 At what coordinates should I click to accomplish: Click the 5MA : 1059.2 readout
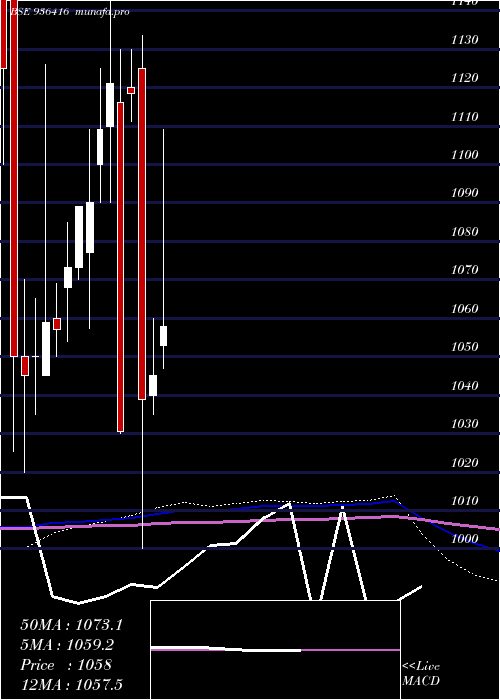click(x=67, y=645)
